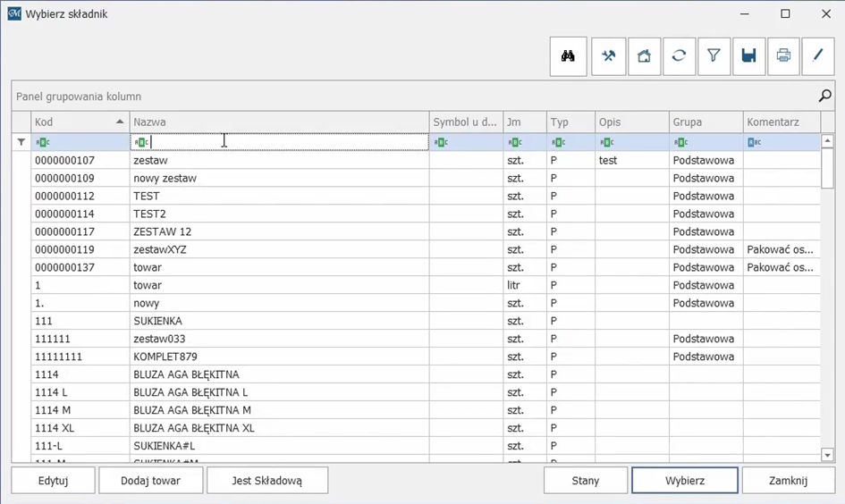
Task: Sort by the Nazwa column header
Action: (x=279, y=122)
